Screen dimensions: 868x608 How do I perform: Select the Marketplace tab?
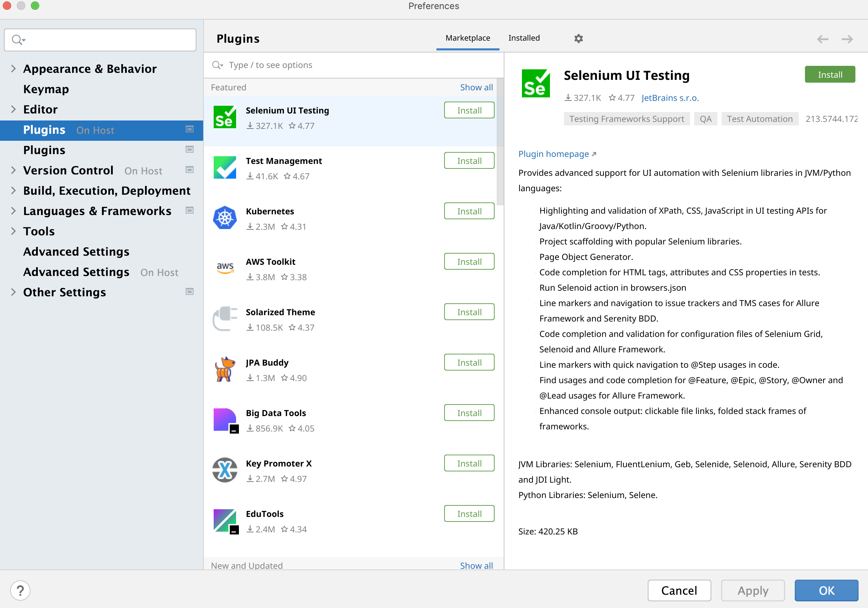(468, 38)
